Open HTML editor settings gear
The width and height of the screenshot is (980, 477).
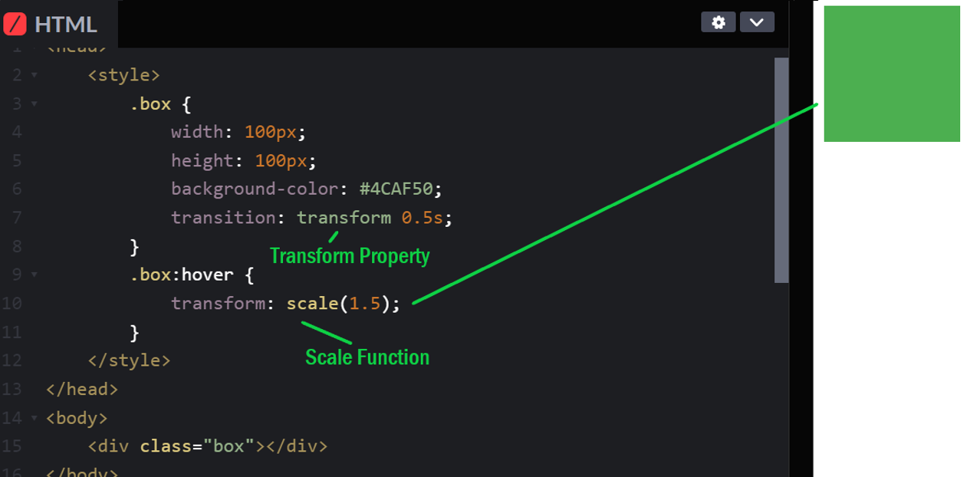(x=718, y=22)
